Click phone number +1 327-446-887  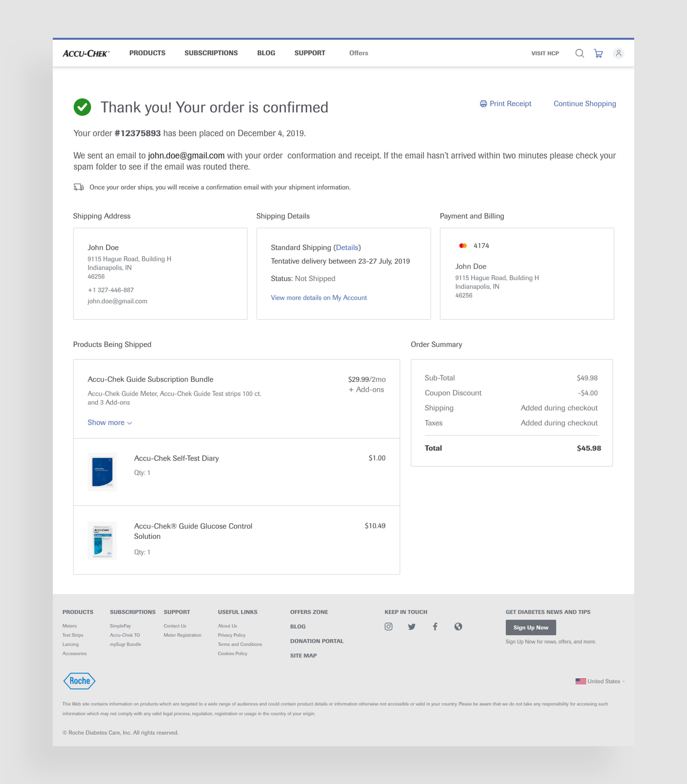(x=111, y=290)
